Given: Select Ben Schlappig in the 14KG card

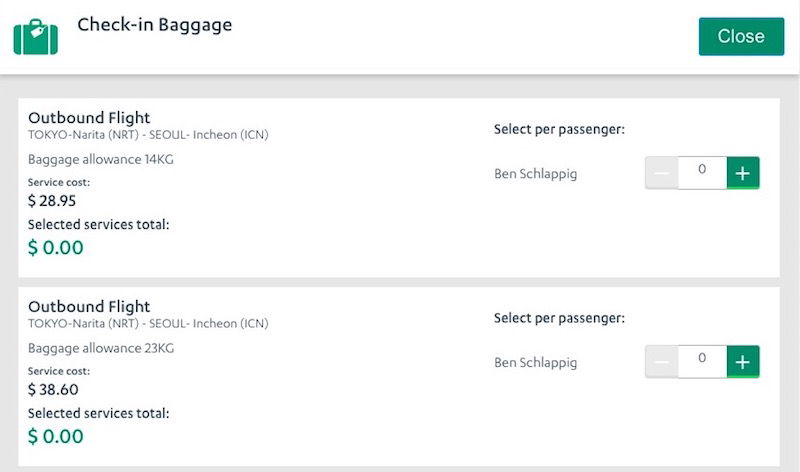Looking at the screenshot, I should (536, 174).
